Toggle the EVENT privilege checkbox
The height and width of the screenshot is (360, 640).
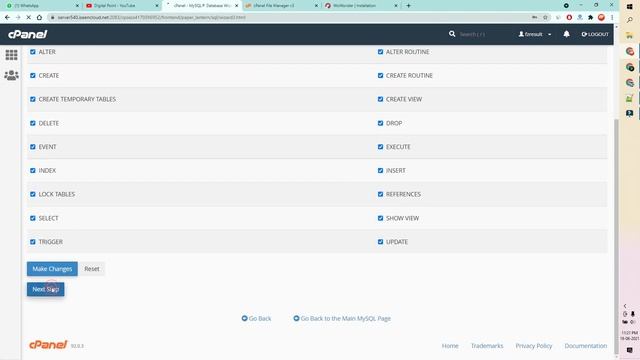point(33,147)
